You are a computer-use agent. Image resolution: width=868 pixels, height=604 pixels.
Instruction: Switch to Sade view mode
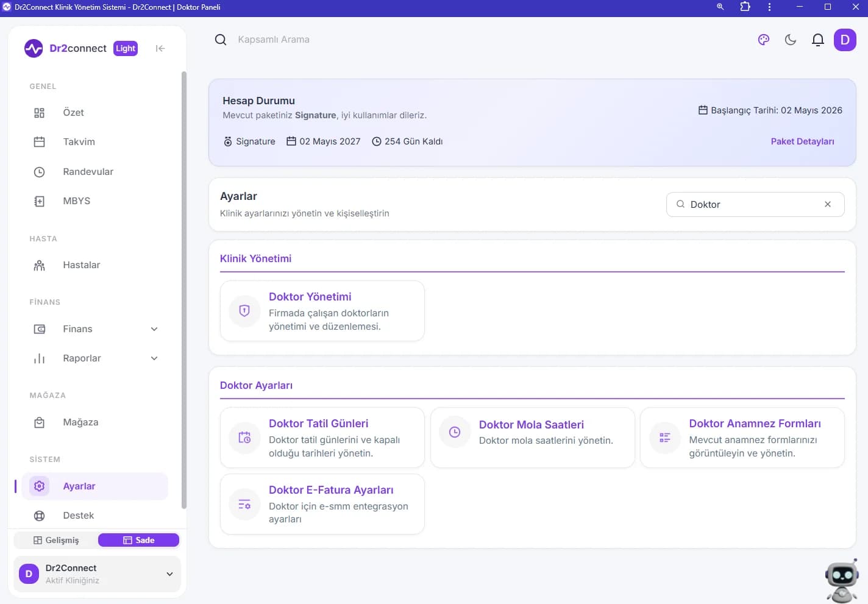click(x=139, y=540)
